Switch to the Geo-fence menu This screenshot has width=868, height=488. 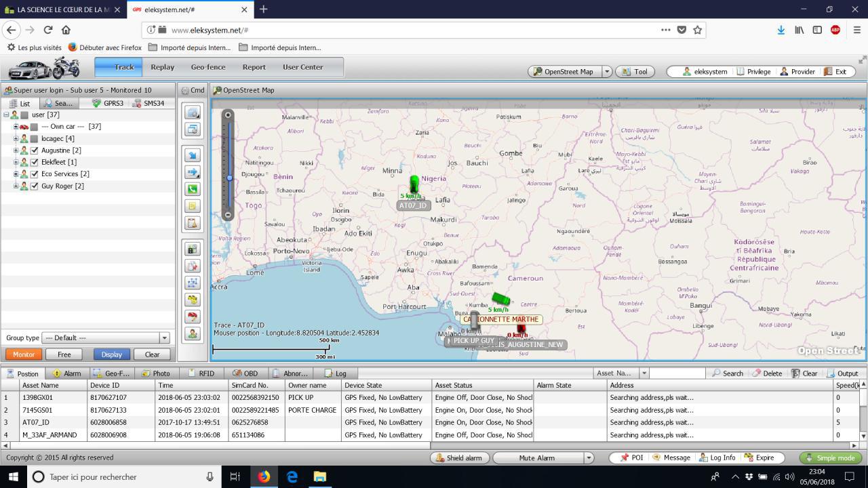coord(208,67)
